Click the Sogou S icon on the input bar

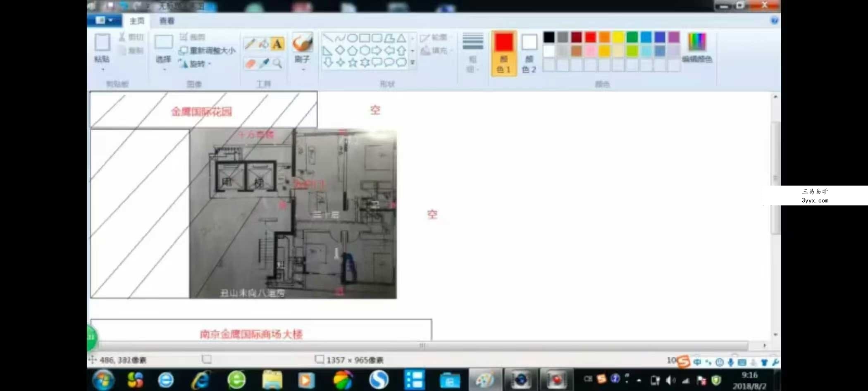pos(684,362)
